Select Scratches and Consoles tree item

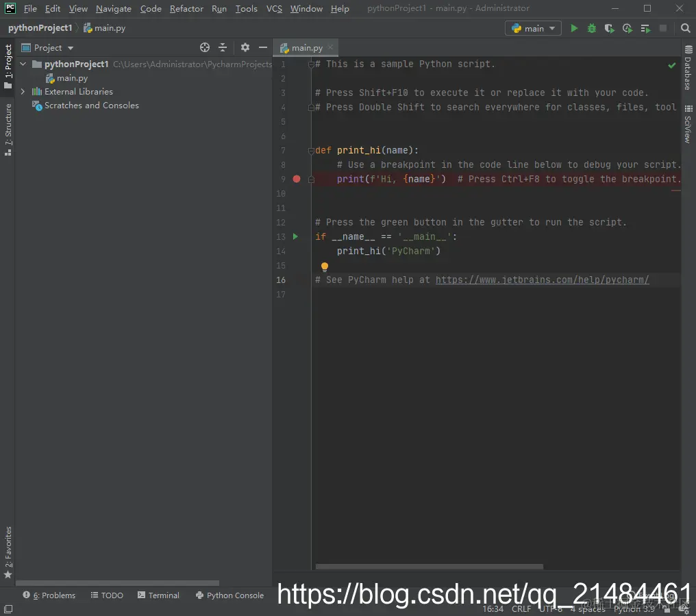click(86, 106)
